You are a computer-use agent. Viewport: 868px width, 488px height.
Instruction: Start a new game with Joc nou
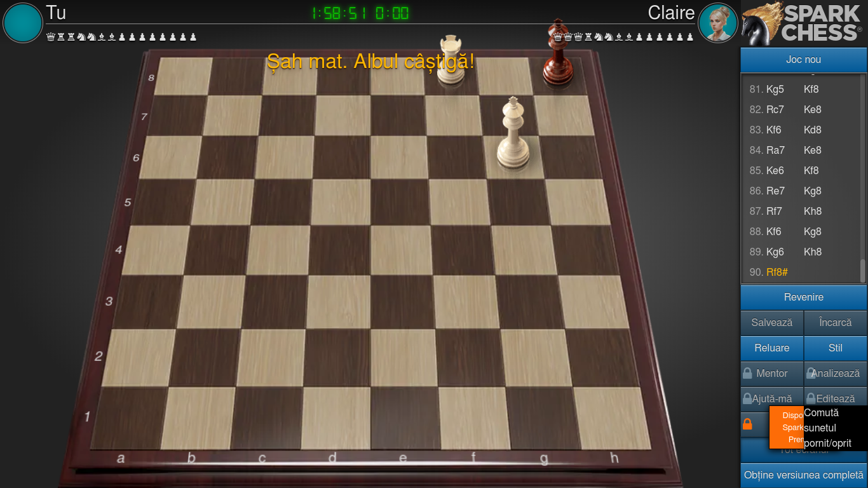803,60
